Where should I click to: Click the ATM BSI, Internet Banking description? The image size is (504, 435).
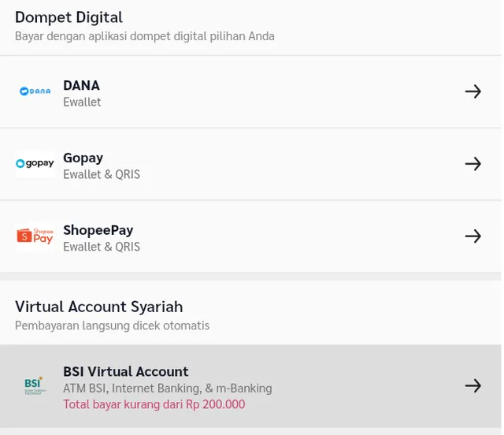coord(167,388)
